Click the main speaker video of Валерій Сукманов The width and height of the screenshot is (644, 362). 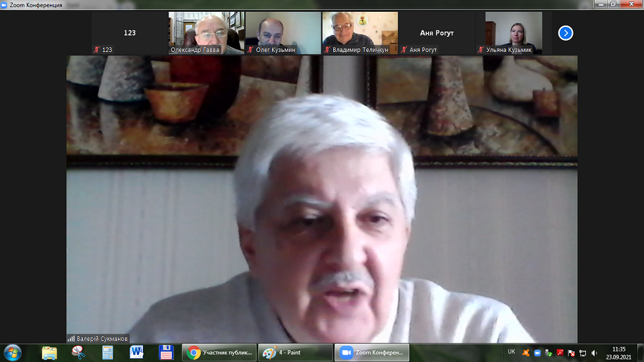point(322,199)
